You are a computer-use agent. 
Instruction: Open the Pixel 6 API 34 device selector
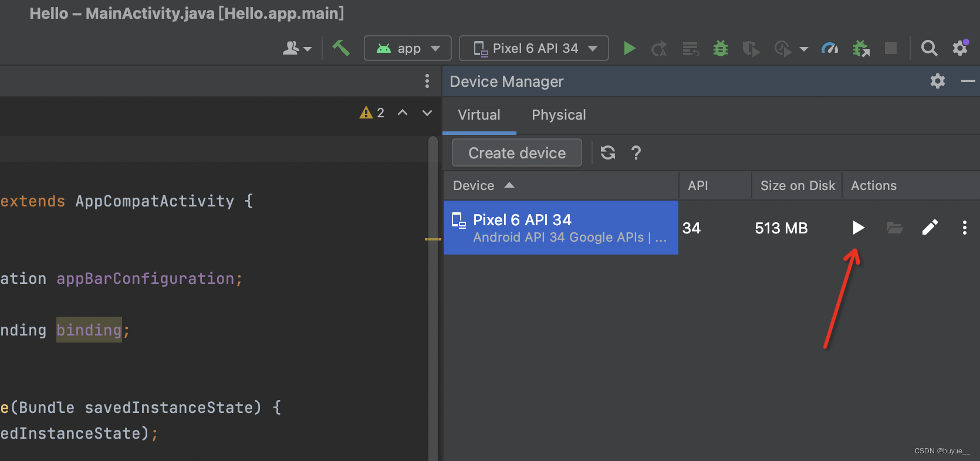coord(534,48)
